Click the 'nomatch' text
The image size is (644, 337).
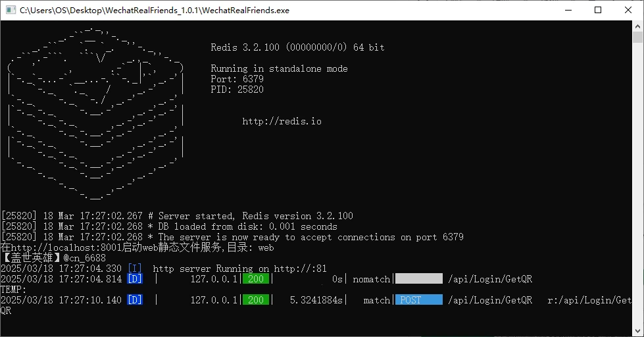[371, 280]
